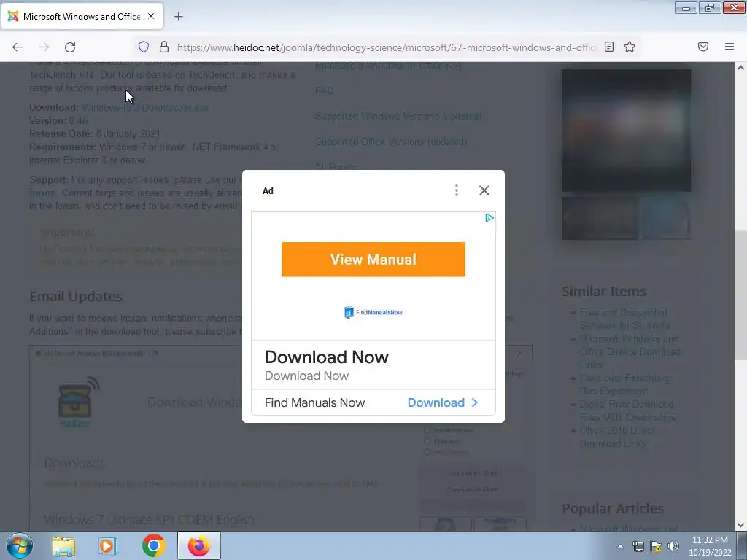Open File Explorer from the taskbar
747x560 pixels.
coord(63,546)
